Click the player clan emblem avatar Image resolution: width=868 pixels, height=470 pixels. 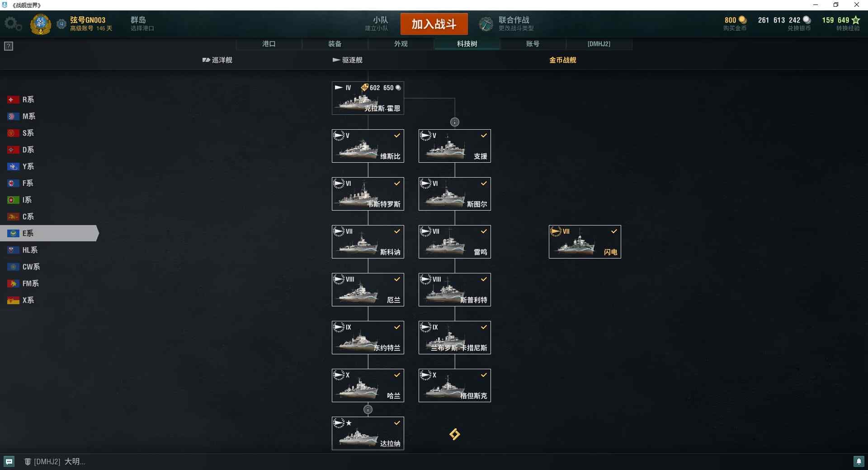point(41,24)
